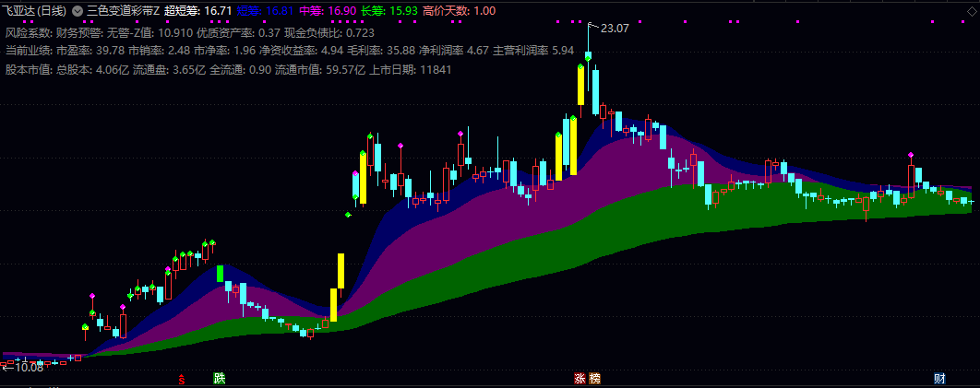Click the 市盈率: 39.78 text
Image resolution: width=980 pixels, height=388 pixels.
[x=90, y=51]
